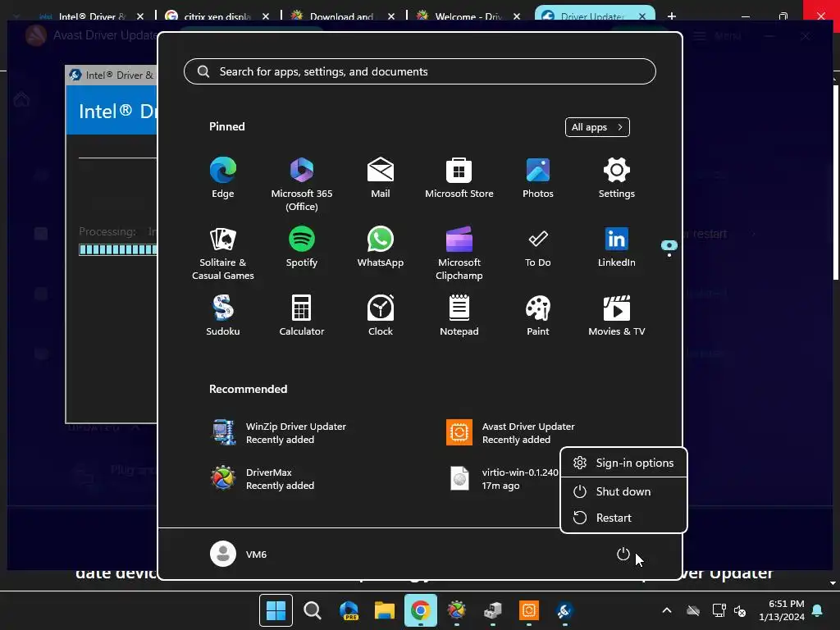Expand the All apps list
This screenshot has height=630, width=840.
pyautogui.click(x=597, y=127)
